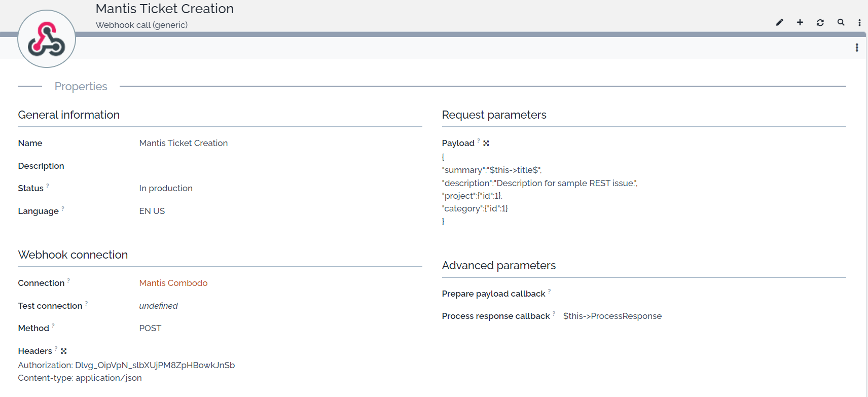The height and width of the screenshot is (397, 868).
Task: Click the pencil edit icon
Action: [x=779, y=22]
